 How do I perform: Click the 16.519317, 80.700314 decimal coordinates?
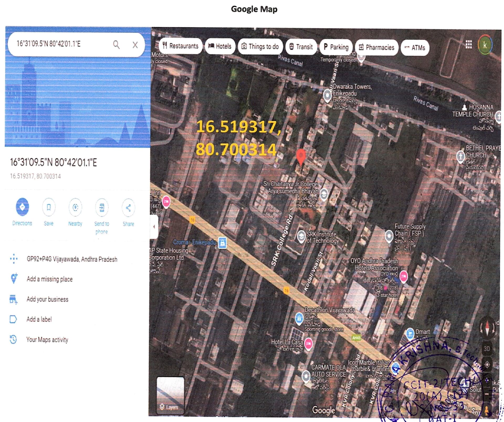35,176
